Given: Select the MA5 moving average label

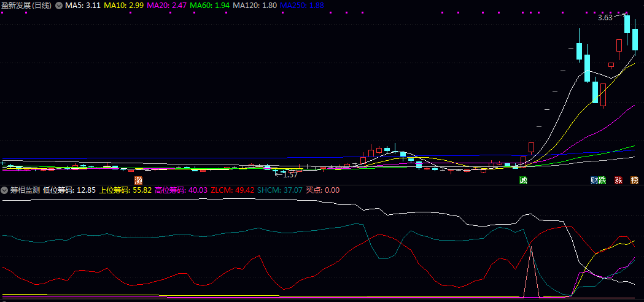Looking at the screenshot, I should [83, 5].
